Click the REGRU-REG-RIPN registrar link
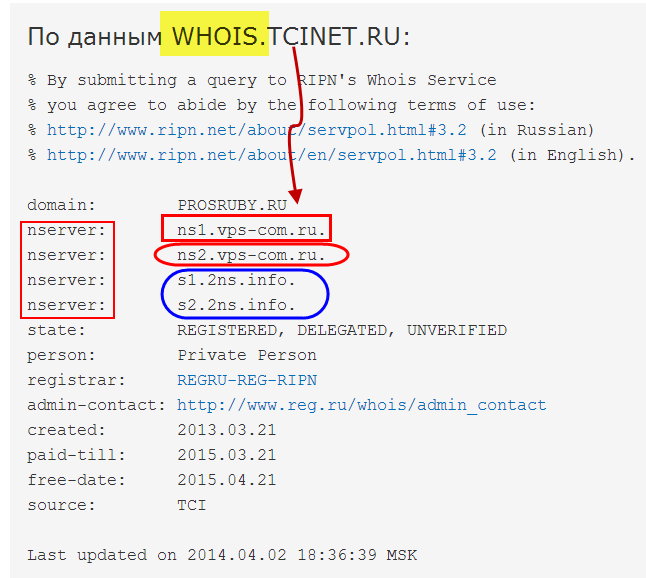Viewport: 646px width, 578px height. [247, 380]
